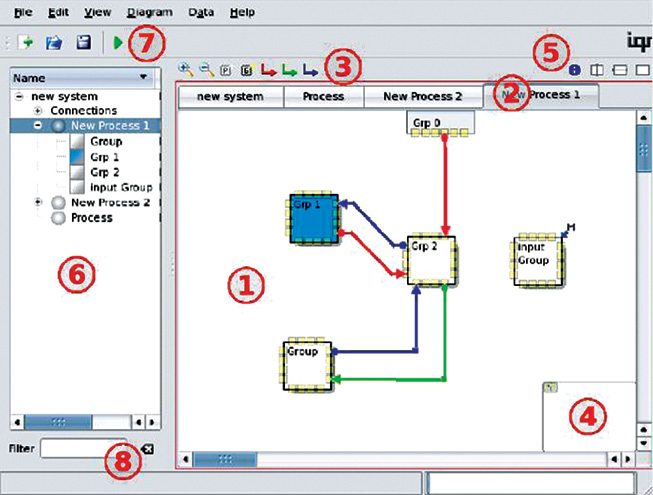Open the Diagram menu
653x495 pixels.
pyautogui.click(x=150, y=13)
